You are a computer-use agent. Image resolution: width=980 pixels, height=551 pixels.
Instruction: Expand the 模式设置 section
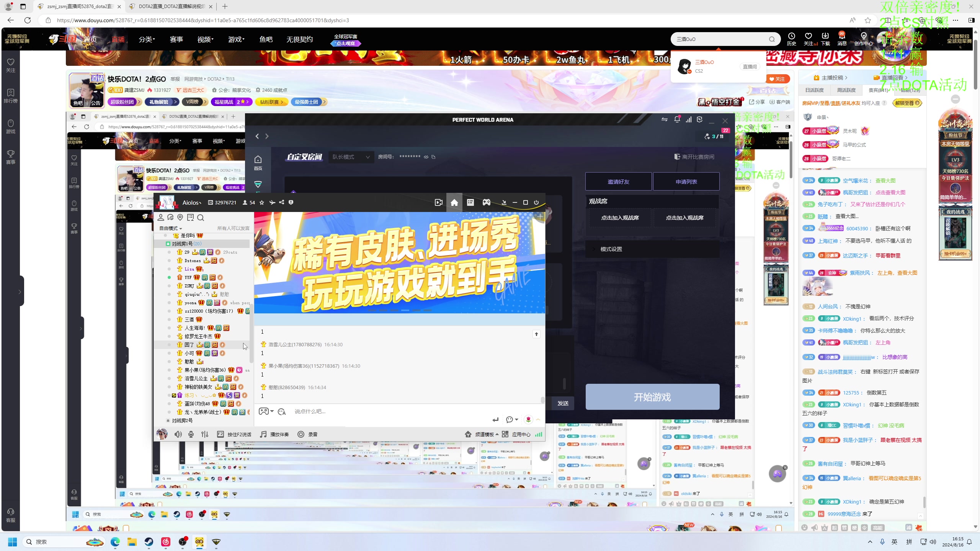click(652, 249)
